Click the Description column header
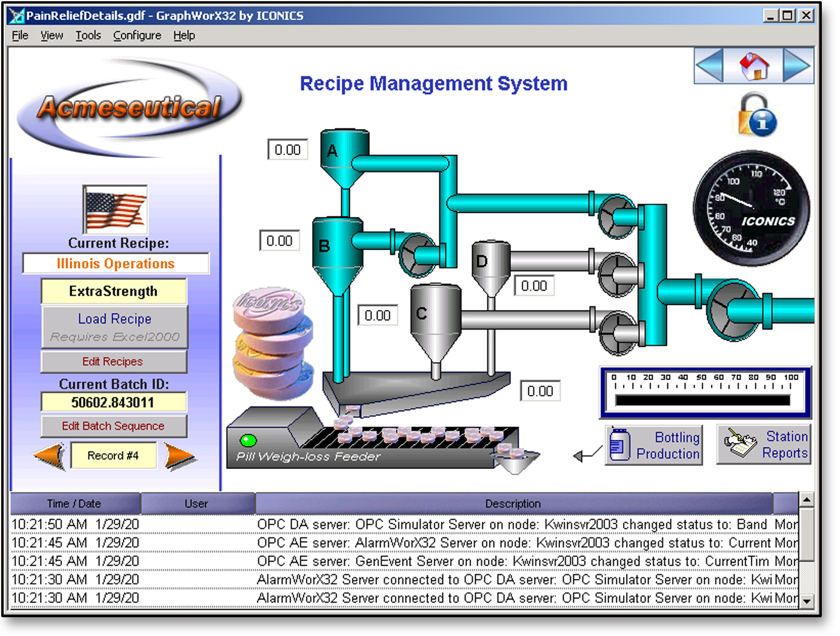 point(513,503)
